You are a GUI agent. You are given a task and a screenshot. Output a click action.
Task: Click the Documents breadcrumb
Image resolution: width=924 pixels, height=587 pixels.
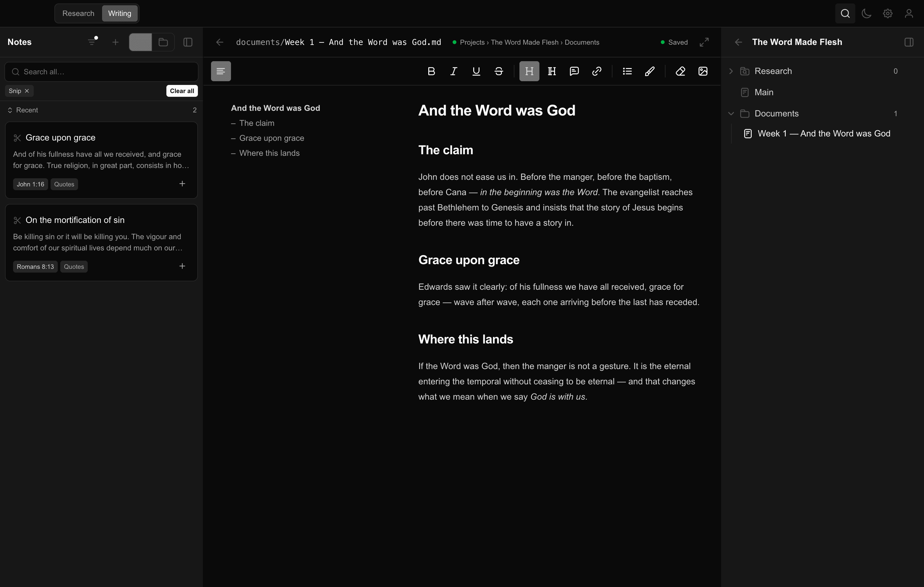[582, 42]
